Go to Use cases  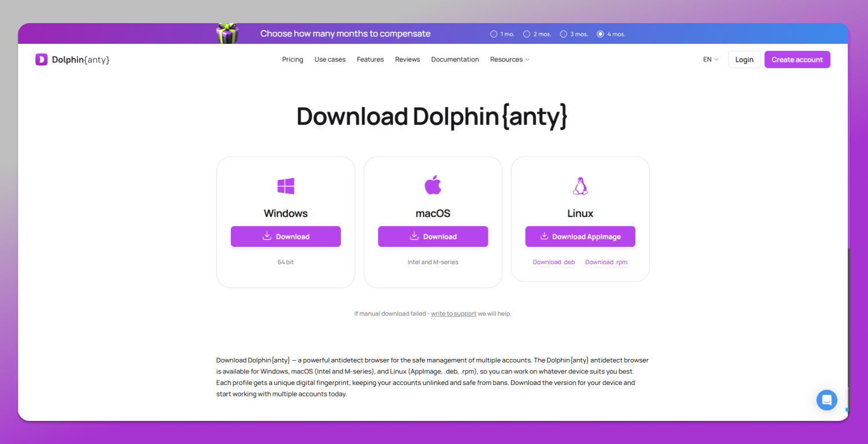[x=330, y=60]
